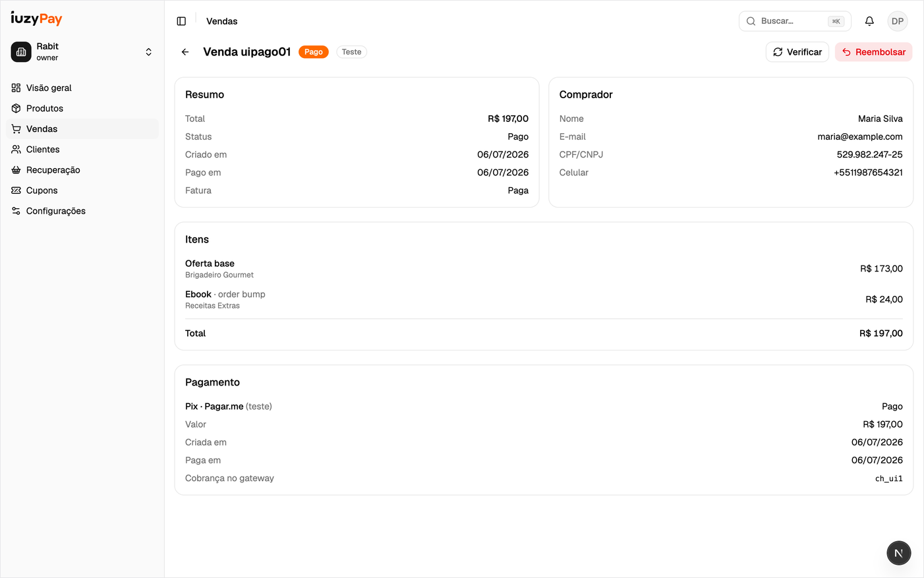Click the Rabit organization building icon
Image resolution: width=924 pixels, height=578 pixels.
(x=21, y=52)
